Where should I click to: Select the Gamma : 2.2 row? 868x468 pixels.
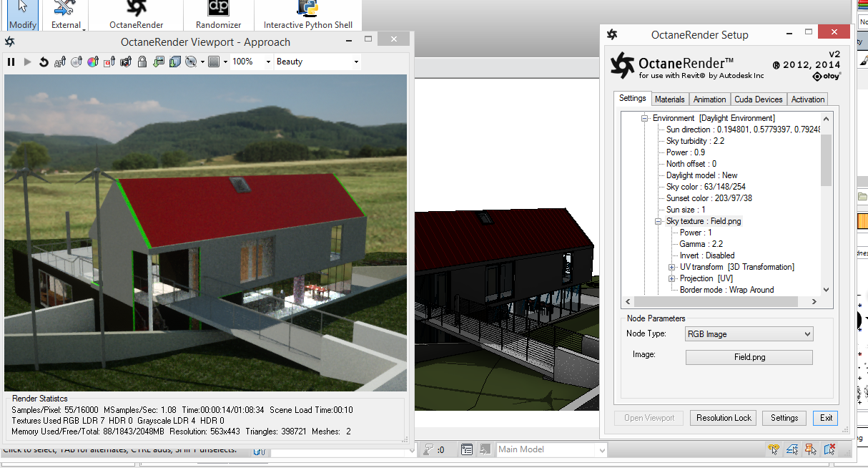click(x=701, y=244)
